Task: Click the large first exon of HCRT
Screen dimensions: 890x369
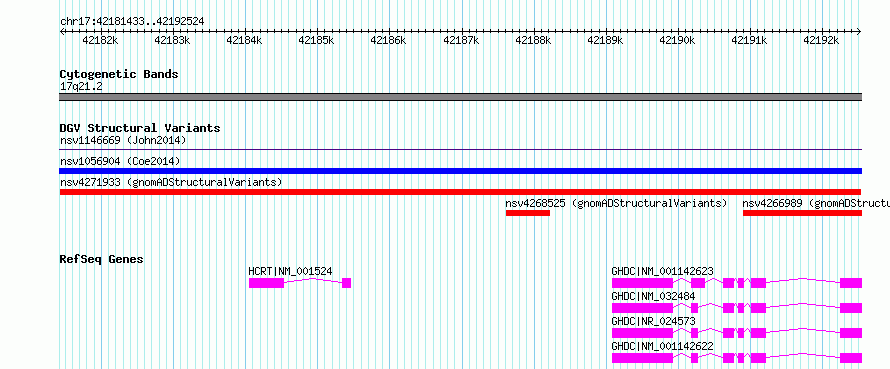Action: point(266,283)
